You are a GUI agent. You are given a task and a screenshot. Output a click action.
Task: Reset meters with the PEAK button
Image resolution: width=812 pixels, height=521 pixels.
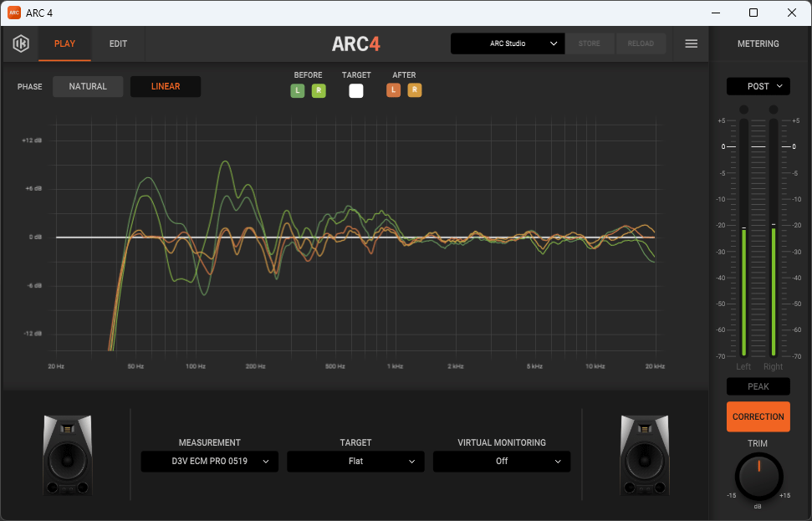click(x=758, y=386)
